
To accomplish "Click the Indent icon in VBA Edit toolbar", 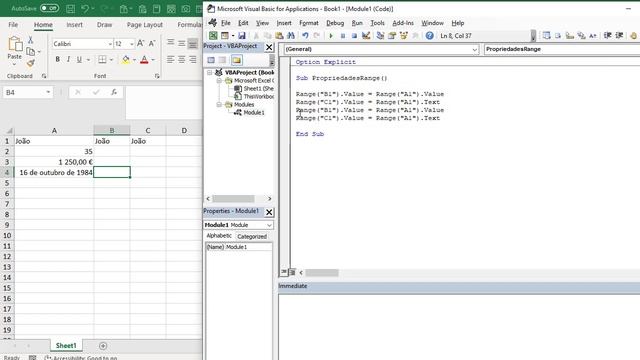I will coord(608,36).
